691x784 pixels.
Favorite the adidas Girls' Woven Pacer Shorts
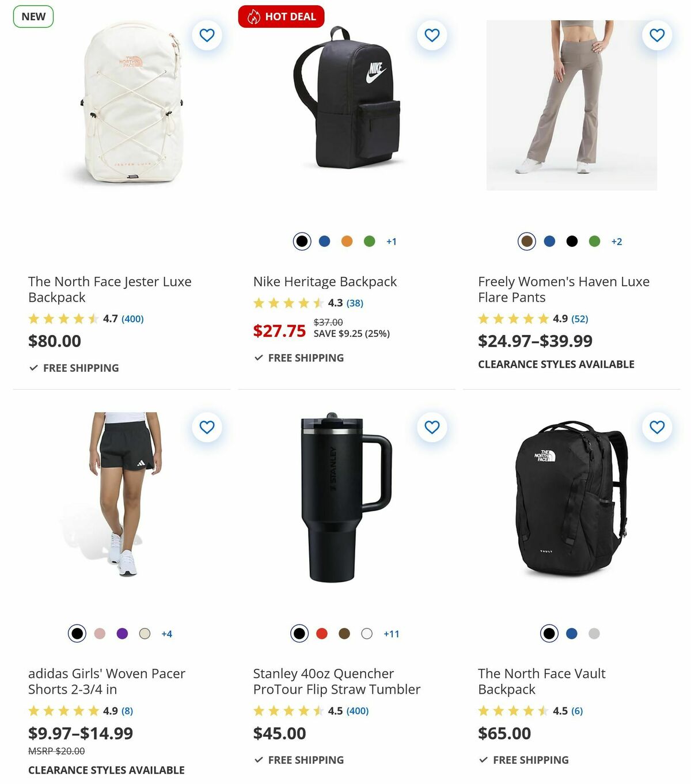point(207,427)
